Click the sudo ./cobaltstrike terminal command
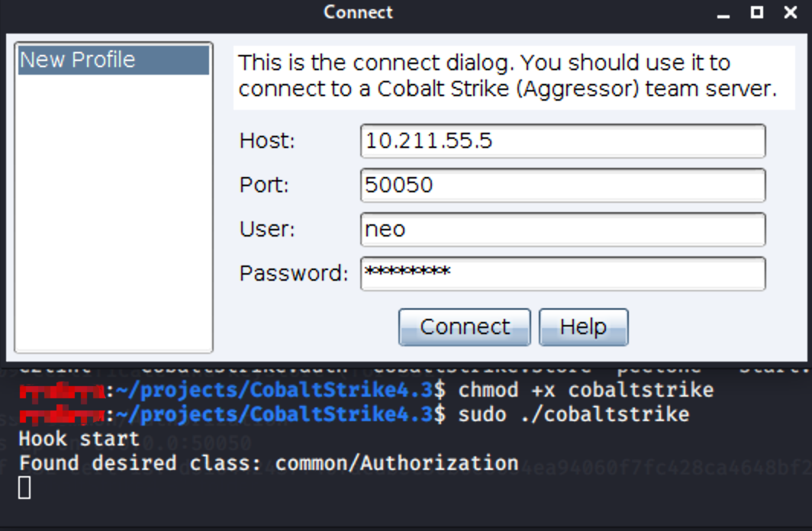This screenshot has height=531, width=812. pos(573,415)
